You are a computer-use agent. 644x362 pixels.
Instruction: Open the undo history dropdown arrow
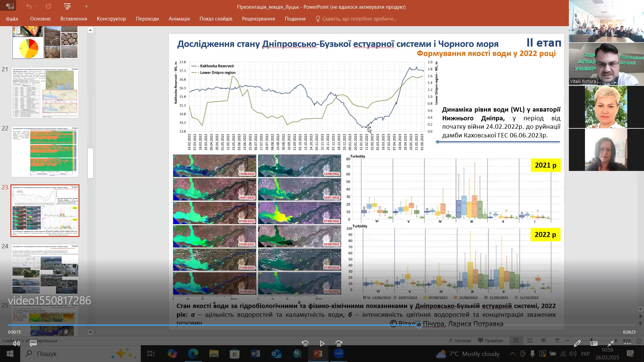click(x=37, y=6)
